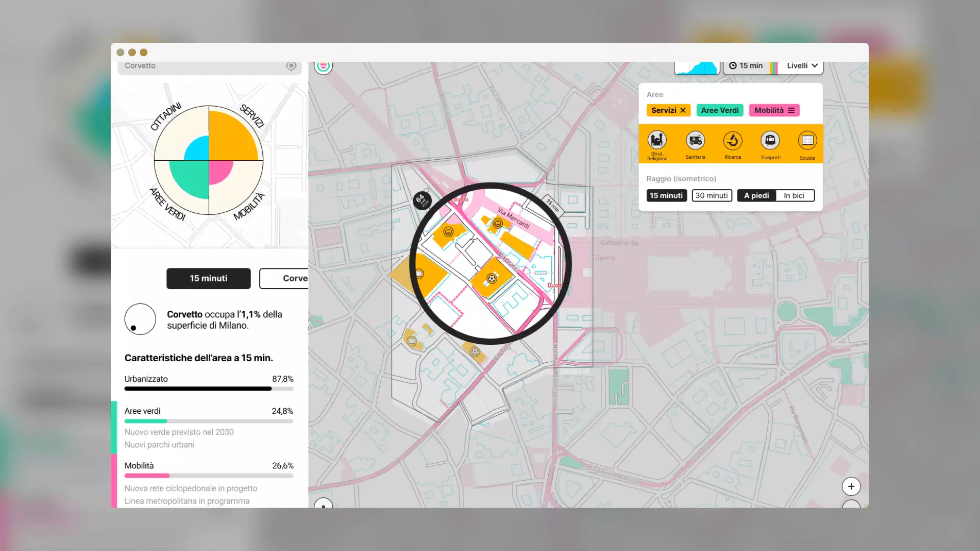Click the Mobilità progress bar
The height and width of the screenshot is (551, 980).
[x=209, y=475]
